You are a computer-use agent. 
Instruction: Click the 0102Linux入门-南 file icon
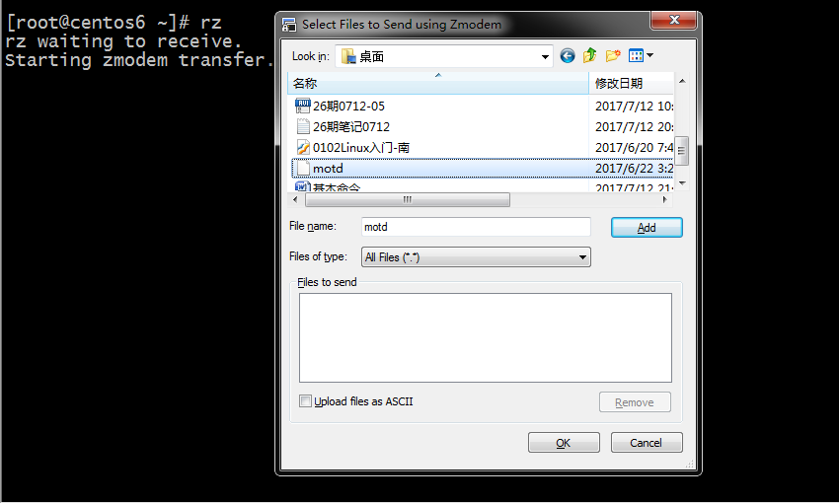click(303, 148)
